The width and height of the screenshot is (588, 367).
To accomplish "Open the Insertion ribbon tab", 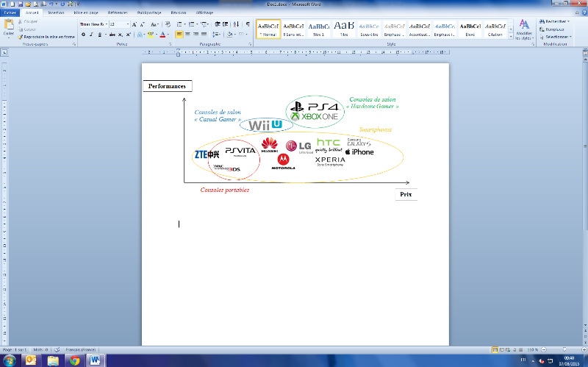I will coord(56,13).
